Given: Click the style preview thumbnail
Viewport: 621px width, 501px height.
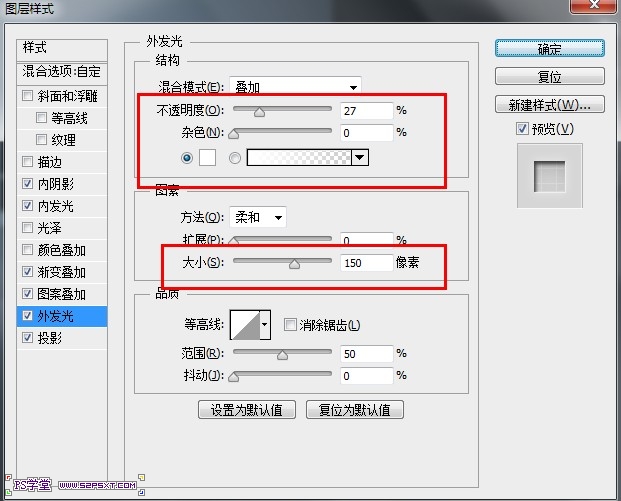Looking at the screenshot, I should [x=550, y=176].
